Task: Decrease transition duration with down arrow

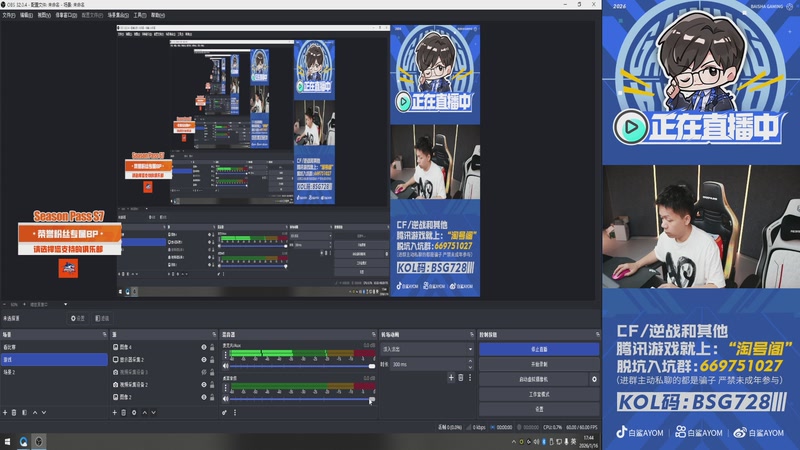Action: click(470, 367)
